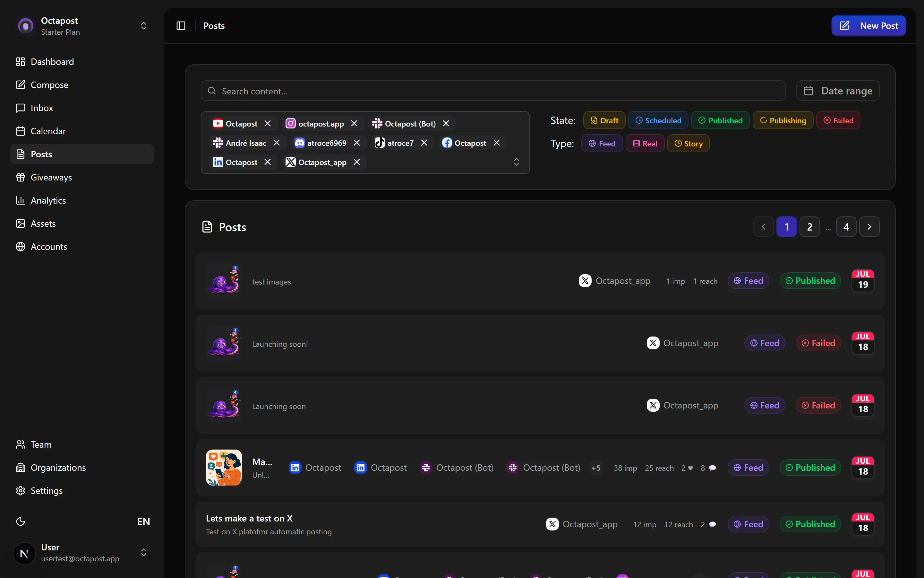Remove the Octapost (Bot) Slack chip

pyautogui.click(x=446, y=124)
